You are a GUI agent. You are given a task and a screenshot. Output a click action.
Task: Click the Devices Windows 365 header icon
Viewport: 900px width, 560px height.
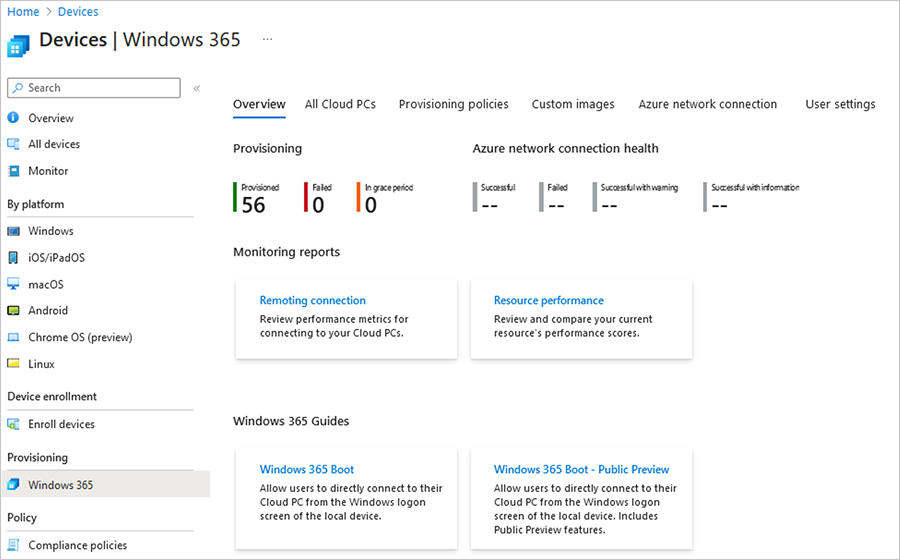(x=18, y=46)
